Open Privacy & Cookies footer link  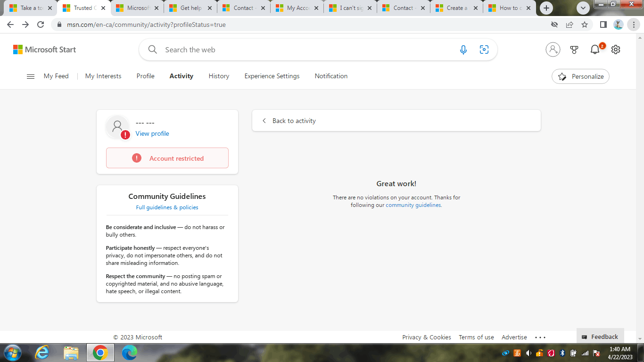click(x=427, y=337)
